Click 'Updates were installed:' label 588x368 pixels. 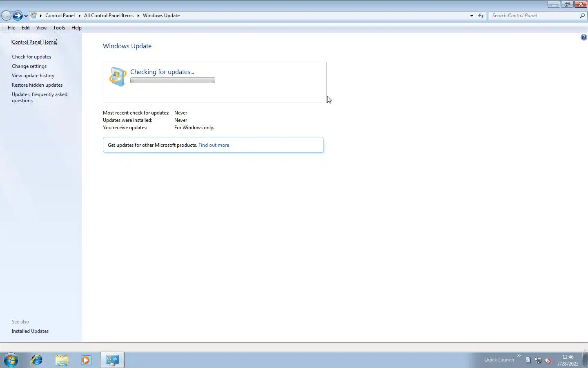click(127, 120)
